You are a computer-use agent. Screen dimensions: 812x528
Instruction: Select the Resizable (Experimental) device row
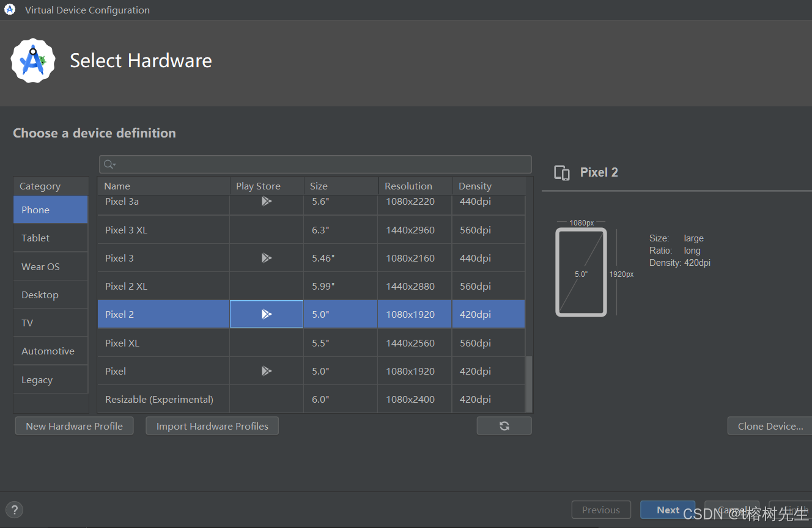click(311, 399)
